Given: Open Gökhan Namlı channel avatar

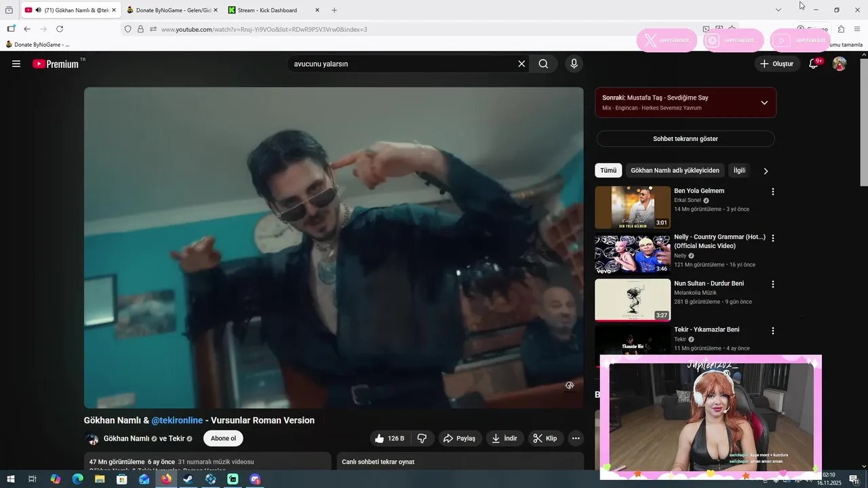Looking at the screenshot, I should [92, 439].
